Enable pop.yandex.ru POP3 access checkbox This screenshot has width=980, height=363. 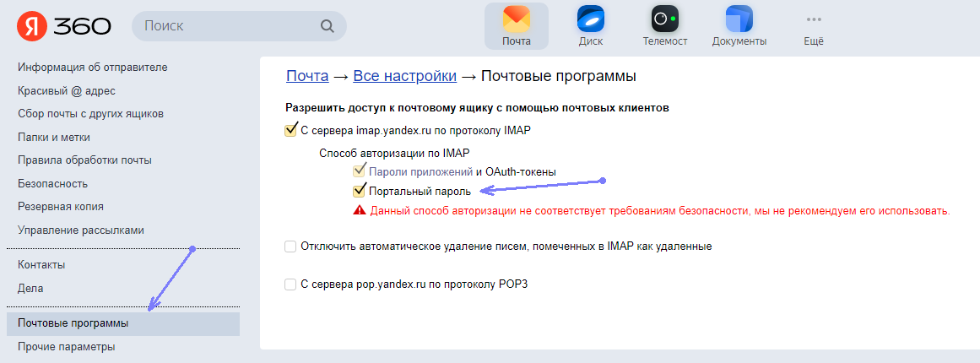pos(290,284)
